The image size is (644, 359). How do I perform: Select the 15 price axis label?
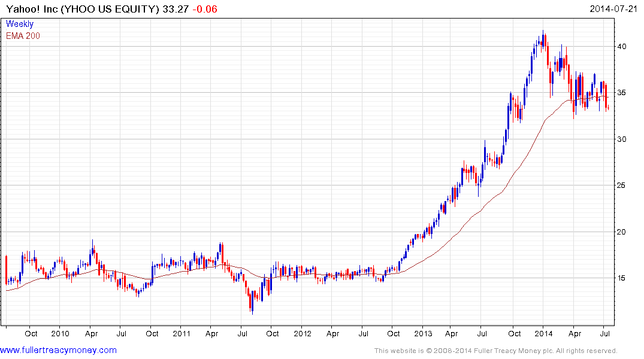(622, 278)
